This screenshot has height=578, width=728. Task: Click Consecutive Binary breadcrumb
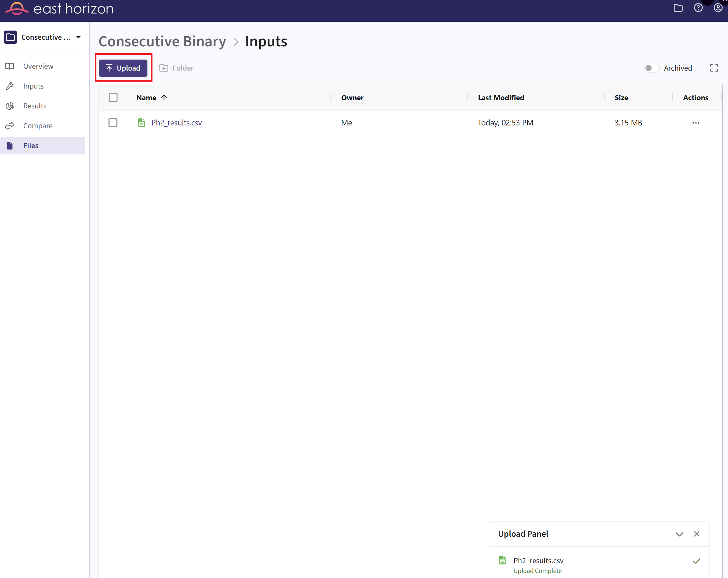163,42
